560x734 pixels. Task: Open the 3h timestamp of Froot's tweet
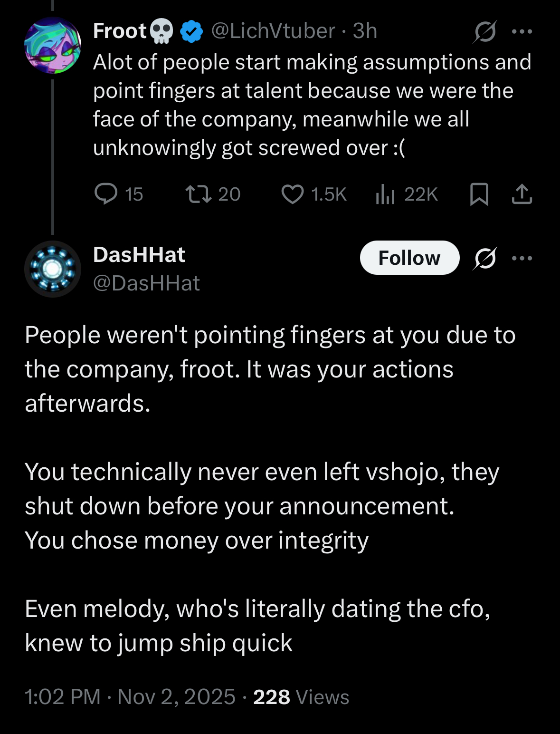click(x=365, y=31)
